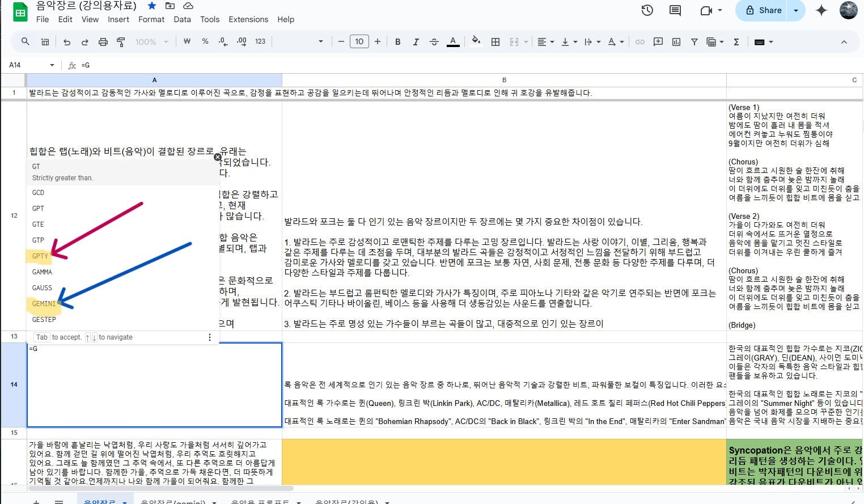Viewport: 864px width, 504px height.
Task: Apply the won currency format
Action: [187, 41]
